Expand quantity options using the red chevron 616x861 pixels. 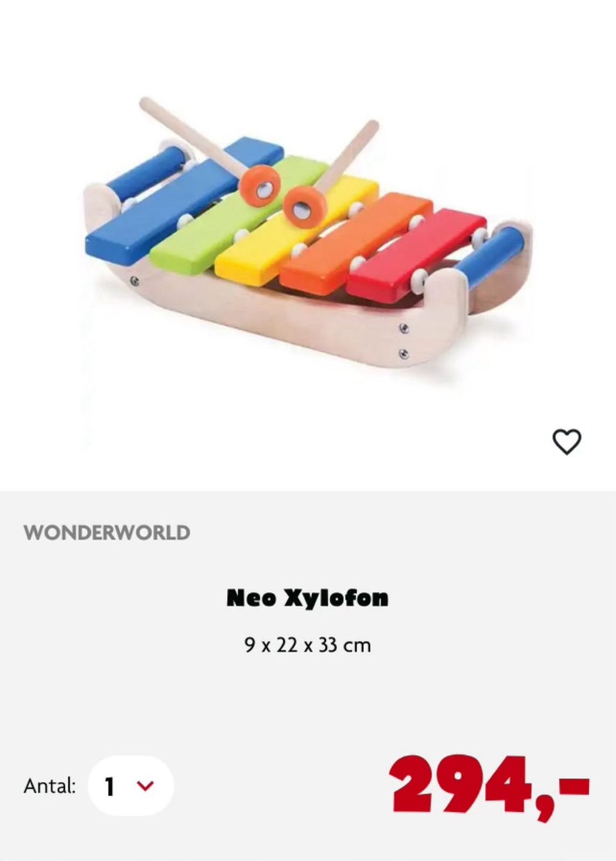[x=146, y=786]
